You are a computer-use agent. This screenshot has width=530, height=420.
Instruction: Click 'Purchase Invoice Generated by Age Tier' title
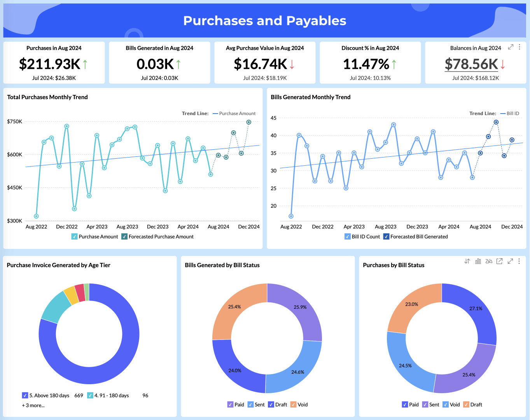tap(59, 265)
